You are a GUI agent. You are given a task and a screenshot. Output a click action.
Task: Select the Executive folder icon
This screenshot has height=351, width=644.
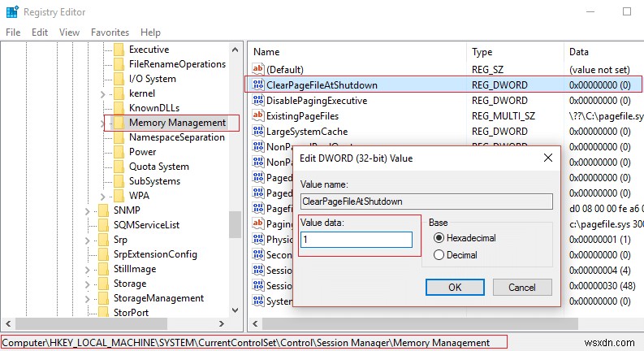coord(119,50)
